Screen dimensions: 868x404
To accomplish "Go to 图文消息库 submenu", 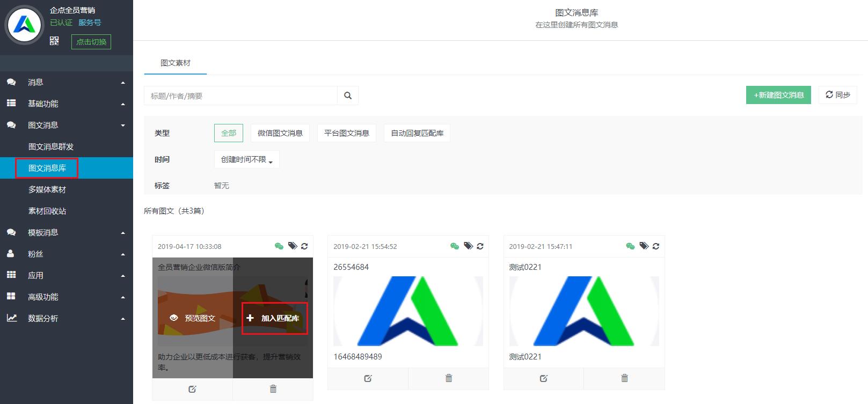I will coord(67,168).
